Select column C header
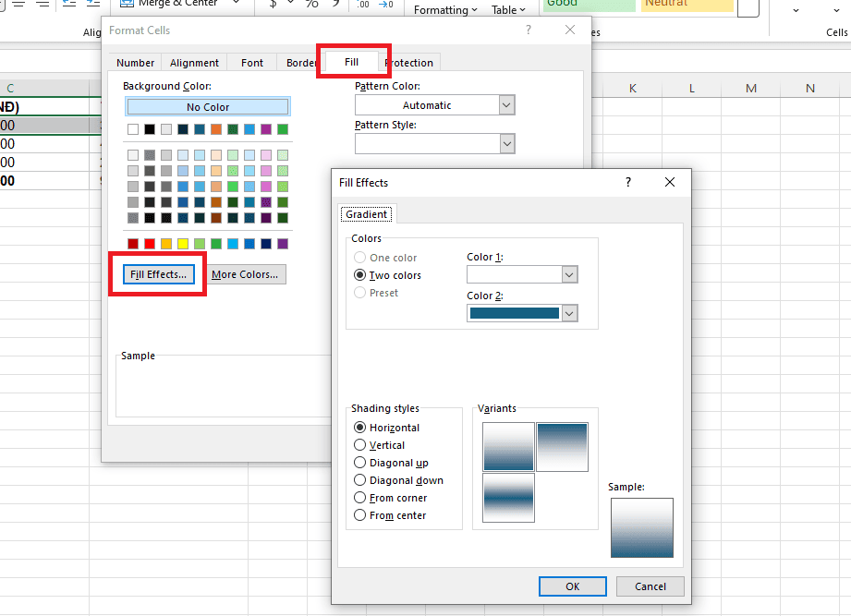Image resolution: width=851 pixels, height=616 pixels. pyautogui.click(x=44, y=89)
